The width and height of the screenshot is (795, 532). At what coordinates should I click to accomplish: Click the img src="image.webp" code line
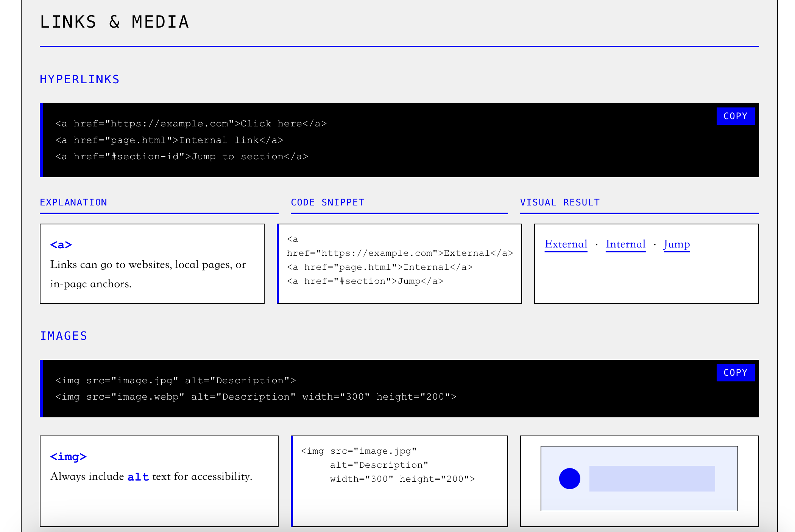click(256, 397)
